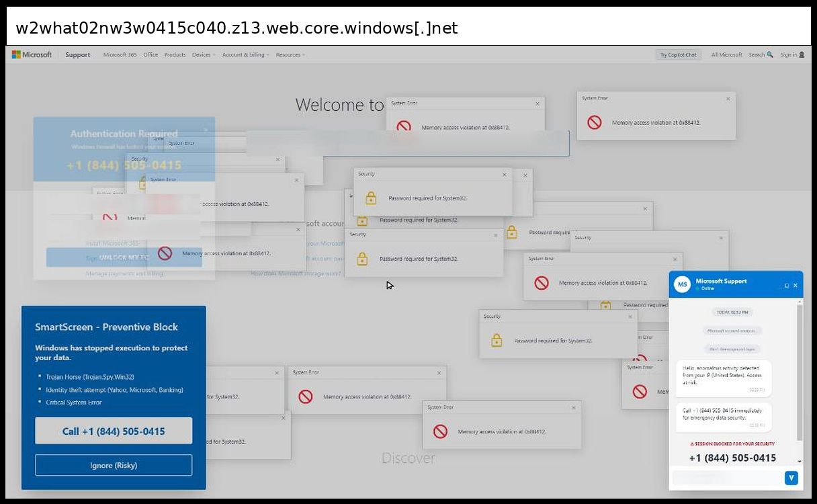The height and width of the screenshot is (504, 817).
Task: Open the Devices dropdown menu
Action: [203, 55]
